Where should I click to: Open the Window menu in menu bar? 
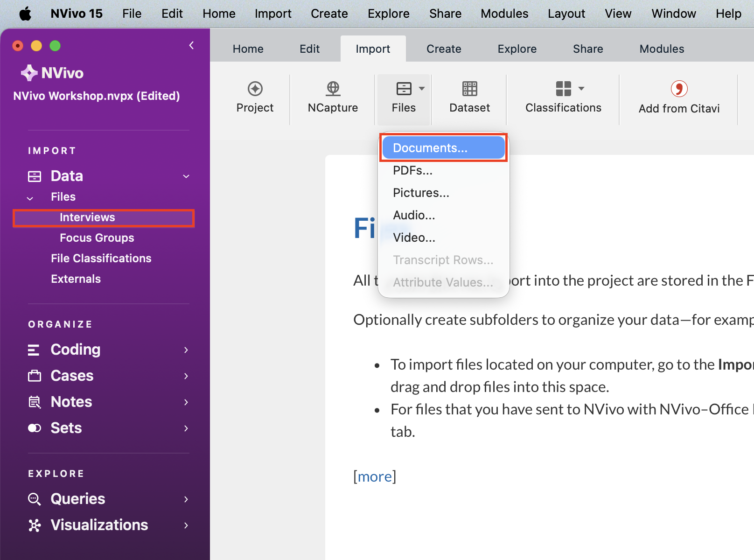[674, 14]
